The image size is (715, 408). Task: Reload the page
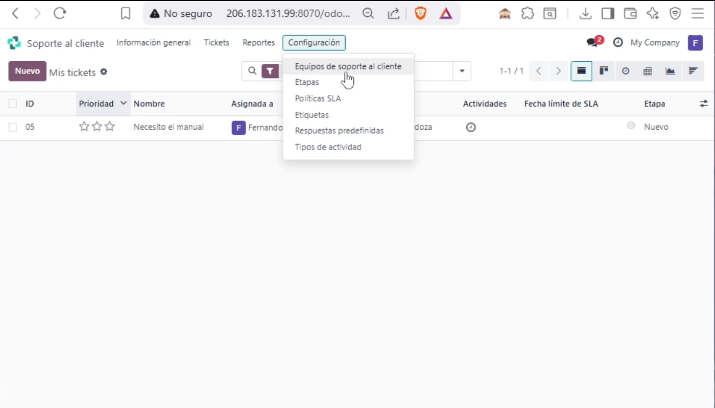pos(60,13)
